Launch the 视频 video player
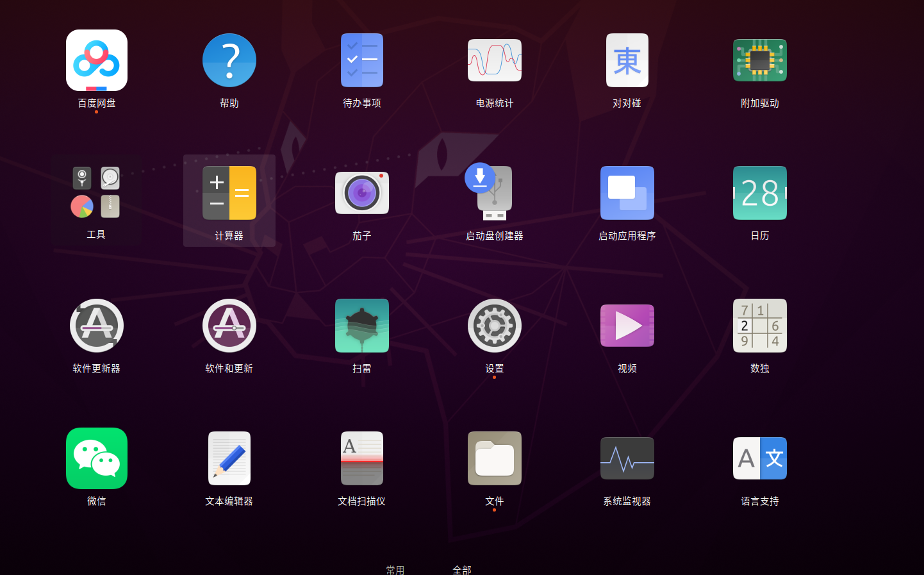 pyautogui.click(x=627, y=326)
